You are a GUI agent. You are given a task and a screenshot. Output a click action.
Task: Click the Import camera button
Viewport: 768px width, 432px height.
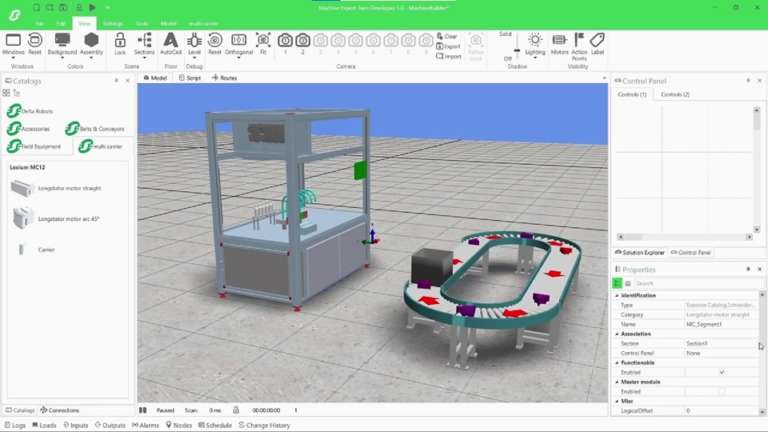(x=449, y=56)
